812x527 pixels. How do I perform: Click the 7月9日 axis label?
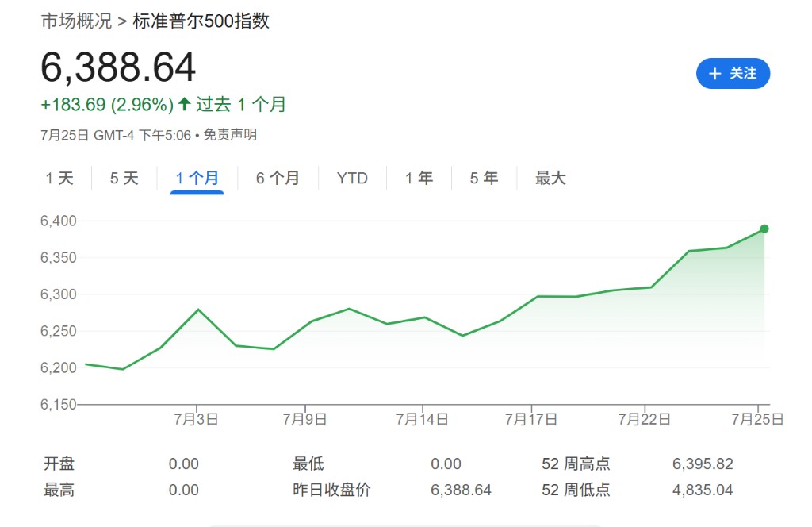304,419
